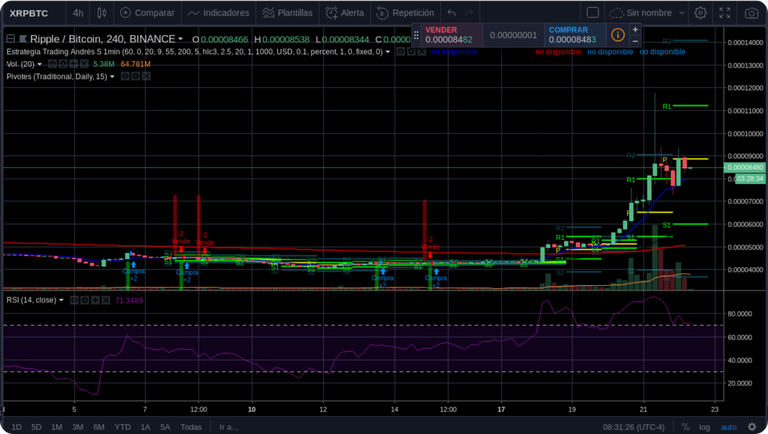Collapse the main chart legend
The width and height of the screenshot is (768, 434).
[10, 39]
